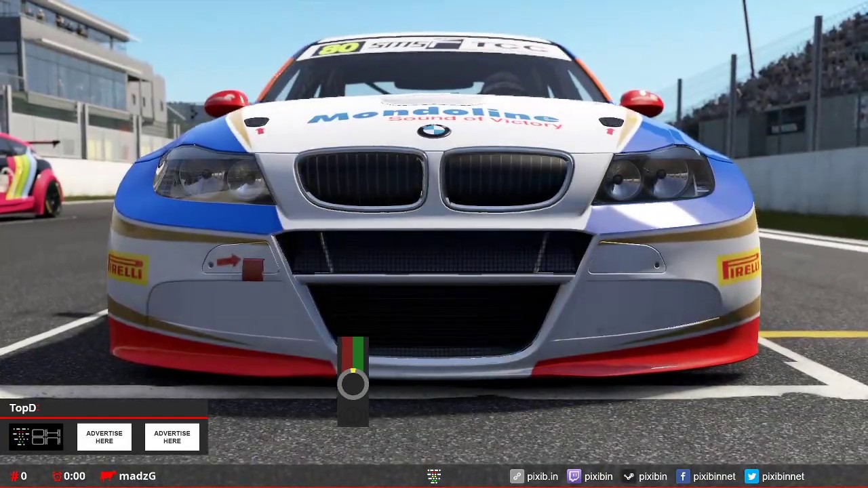Image resolution: width=868 pixels, height=488 pixels.
Task: Click the 0:00 lap timer value
Action: coord(75,476)
